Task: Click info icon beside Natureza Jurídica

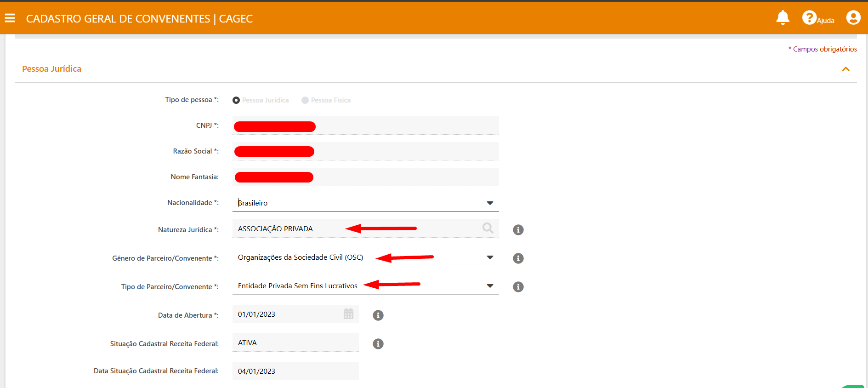Action: [x=518, y=230]
